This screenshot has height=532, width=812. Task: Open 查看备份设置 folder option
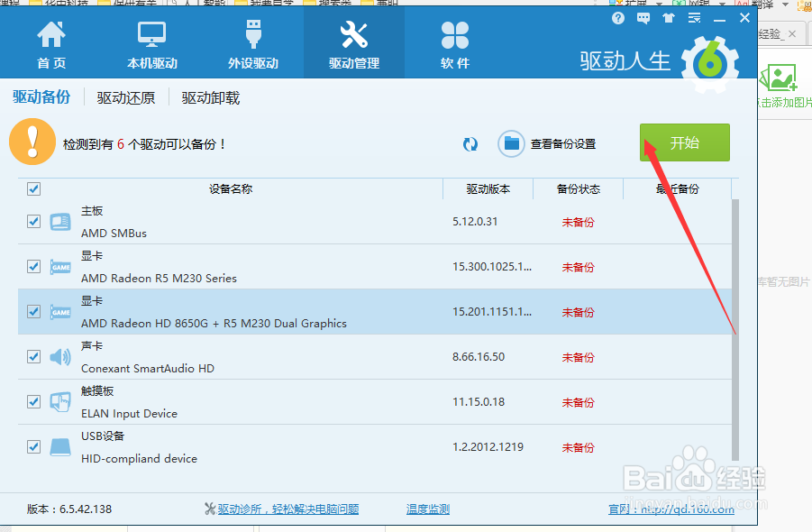(x=547, y=144)
